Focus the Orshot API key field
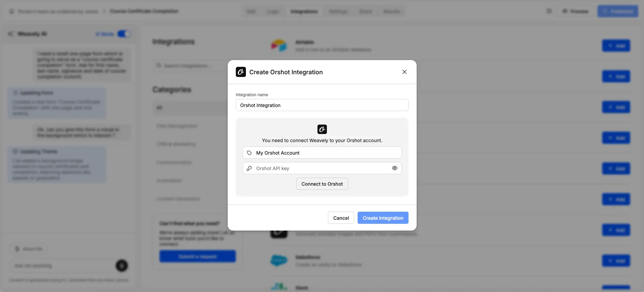 [322, 168]
